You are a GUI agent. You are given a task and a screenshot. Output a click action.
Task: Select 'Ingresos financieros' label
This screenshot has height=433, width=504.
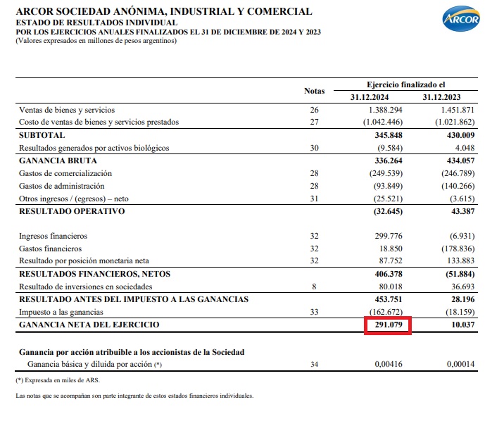(x=53, y=237)
